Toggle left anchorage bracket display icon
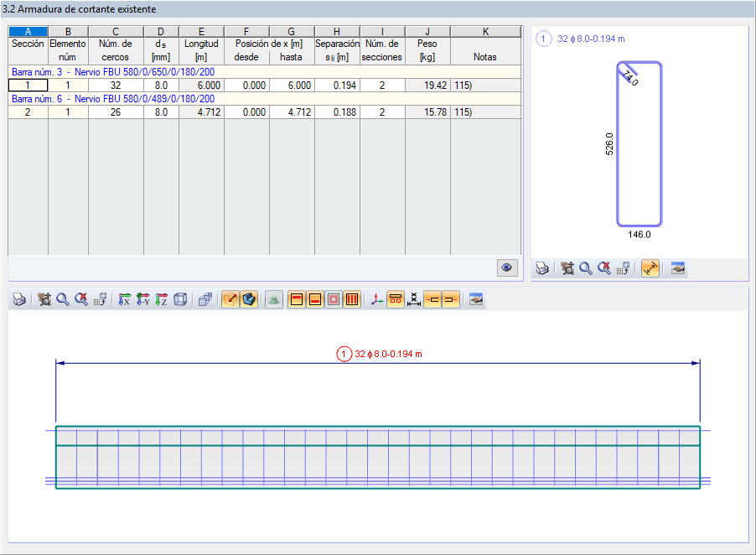 [432, 299]
